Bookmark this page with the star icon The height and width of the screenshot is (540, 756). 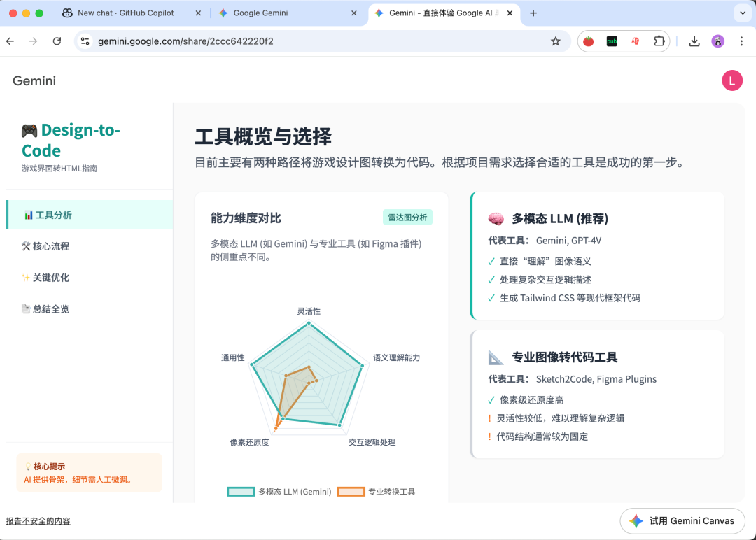coord(555,41)
